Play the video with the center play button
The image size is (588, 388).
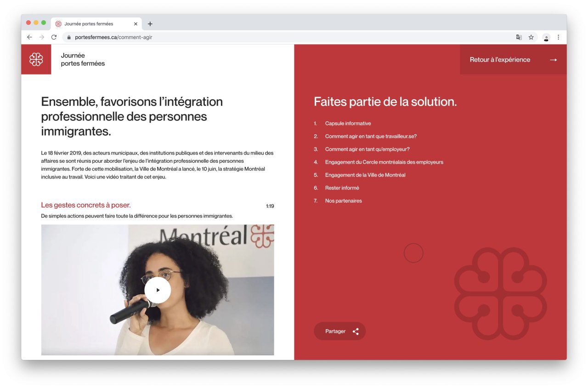point(158,290)
